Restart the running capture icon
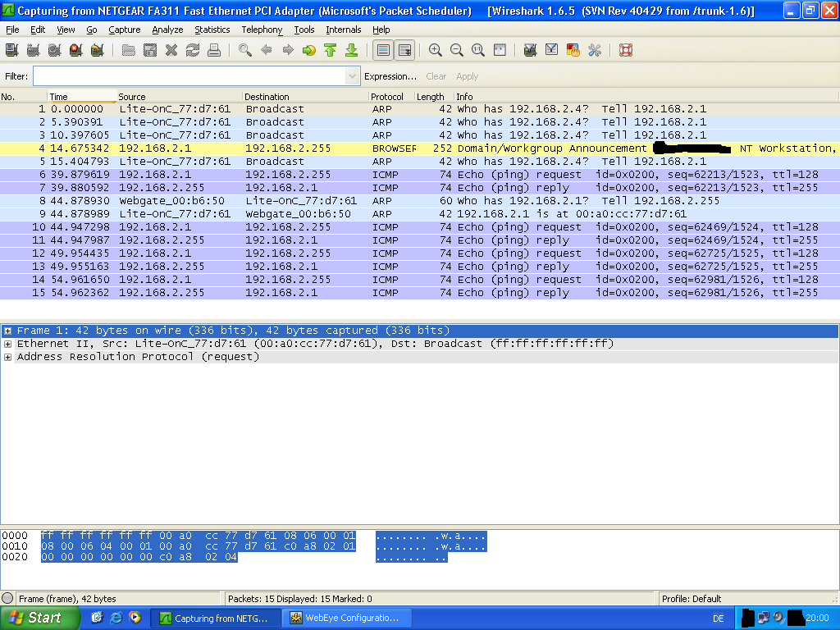Viewport: 840px width, 630px height. [x=98, y=50]
